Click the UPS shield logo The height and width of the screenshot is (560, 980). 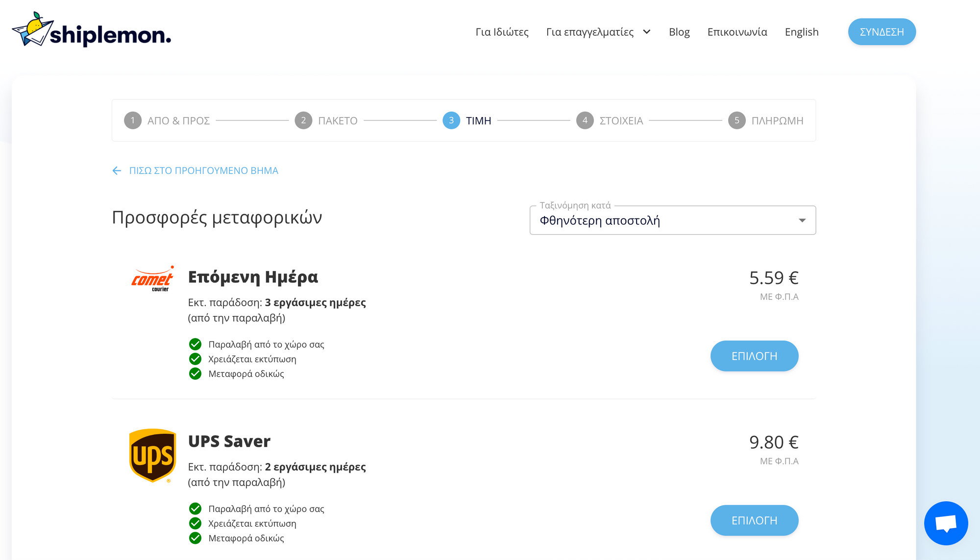[x=152, y=456]
